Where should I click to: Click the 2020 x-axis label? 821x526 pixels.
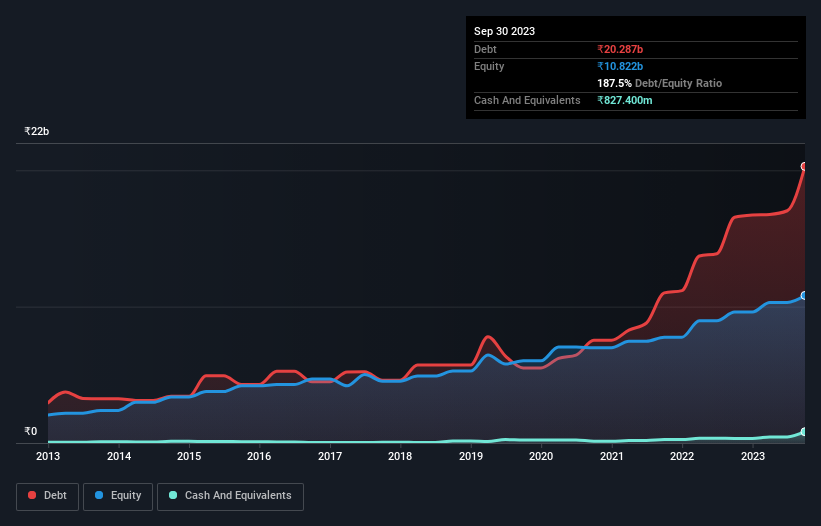pyautogui.click(x=541, y=456)
